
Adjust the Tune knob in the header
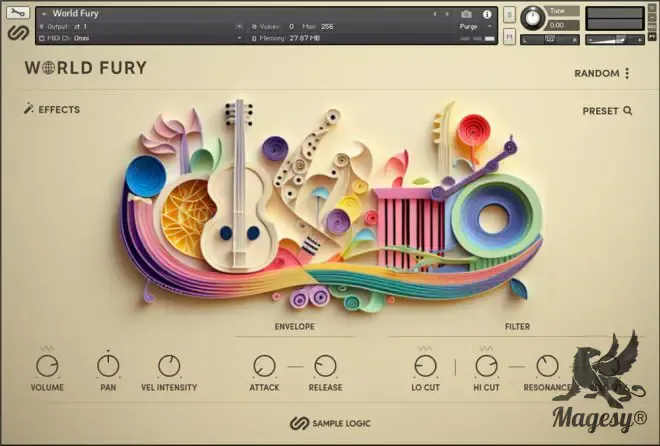pyautogui.click(x=532, y=18)
